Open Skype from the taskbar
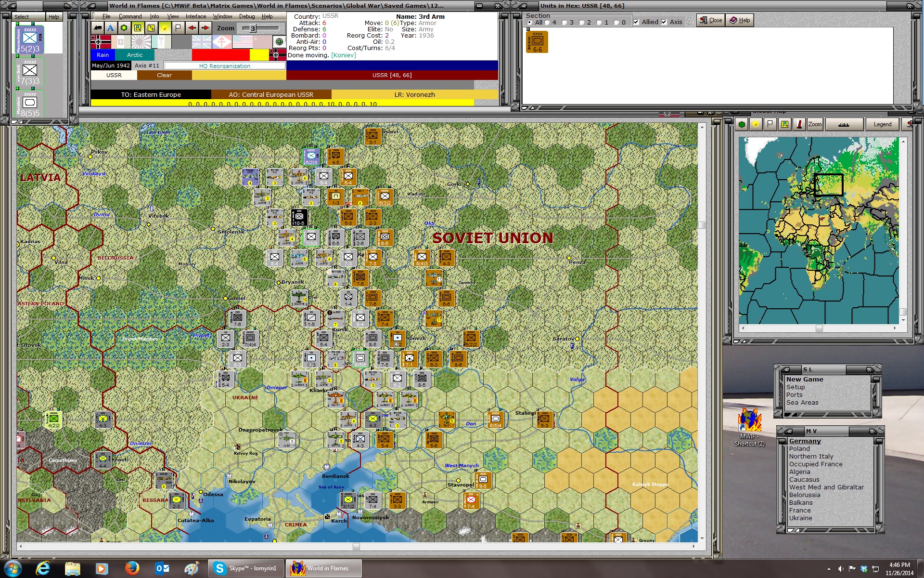 click(x=245, y=568)
